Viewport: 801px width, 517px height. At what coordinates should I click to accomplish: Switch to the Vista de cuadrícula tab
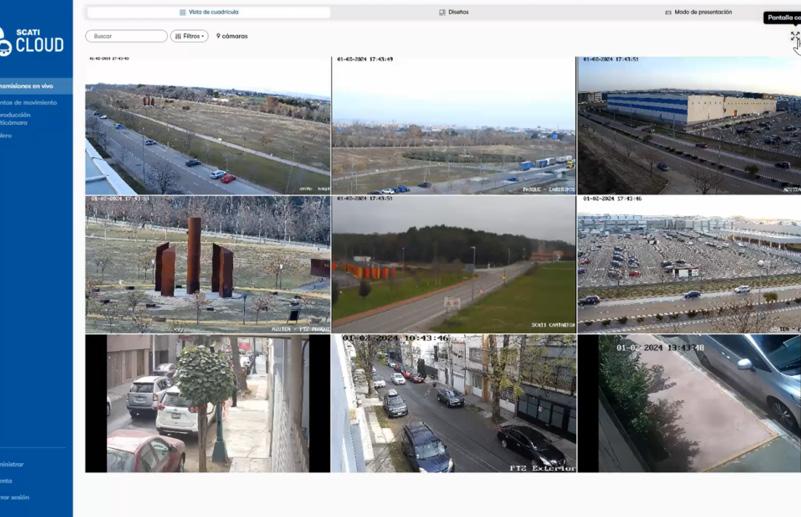[208, 12]
